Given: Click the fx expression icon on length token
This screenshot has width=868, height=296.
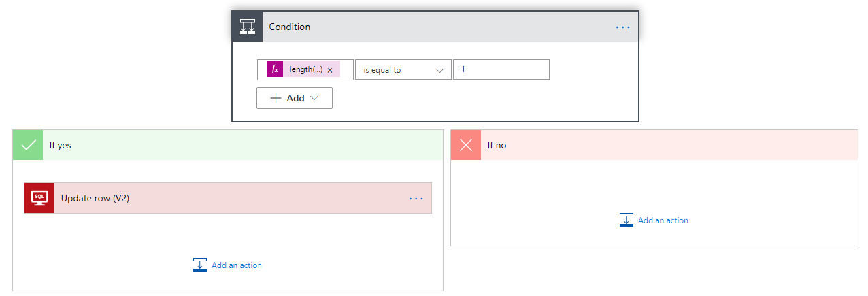Looking at the screenshot, I should click(275, 69).
